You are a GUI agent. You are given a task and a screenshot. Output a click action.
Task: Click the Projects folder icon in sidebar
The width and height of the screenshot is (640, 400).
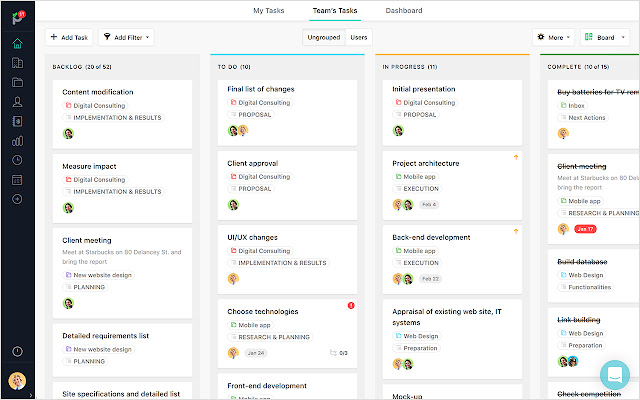coord(17,82)
